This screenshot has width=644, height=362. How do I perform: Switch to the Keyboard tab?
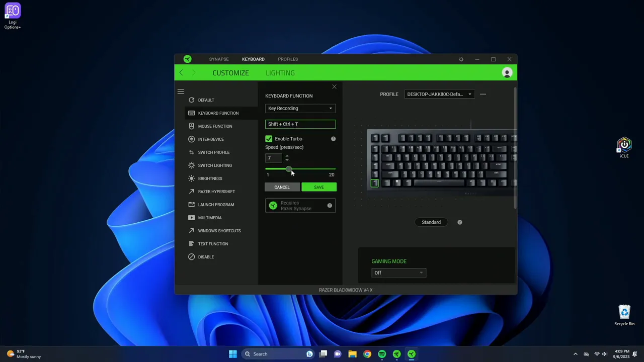253,59
